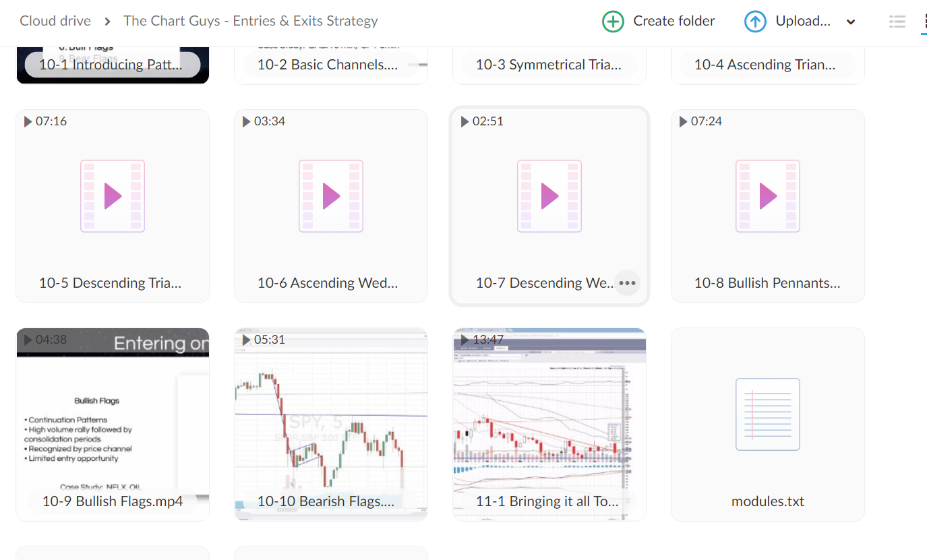
Task: Open the document icon for modules.txt
Action: (767, 414)
